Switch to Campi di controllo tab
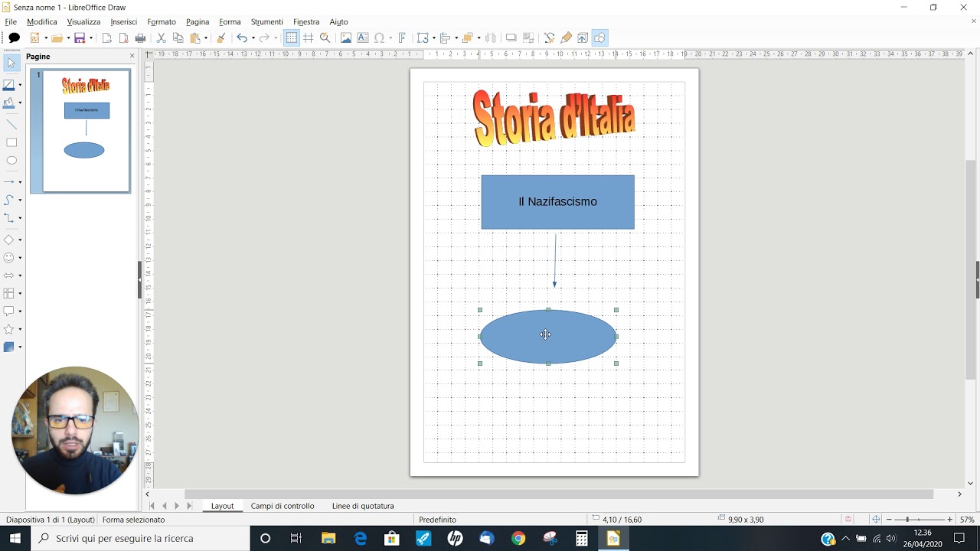This screenshot has height=551, width=980. [283, 506]
